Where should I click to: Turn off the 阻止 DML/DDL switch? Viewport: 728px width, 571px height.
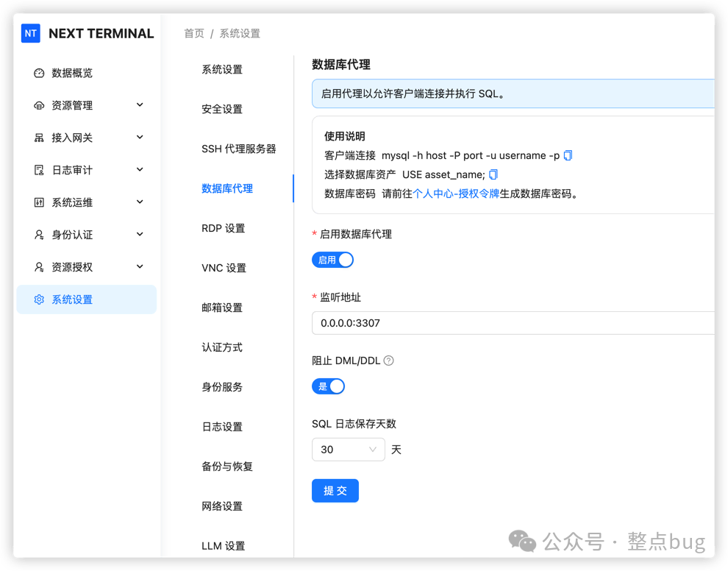coord(328,386)
